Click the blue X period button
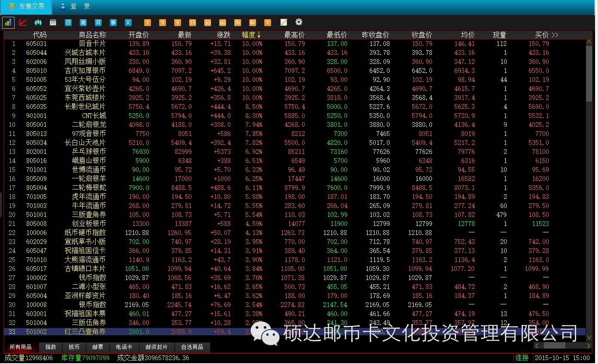 [x=128, y=23]
